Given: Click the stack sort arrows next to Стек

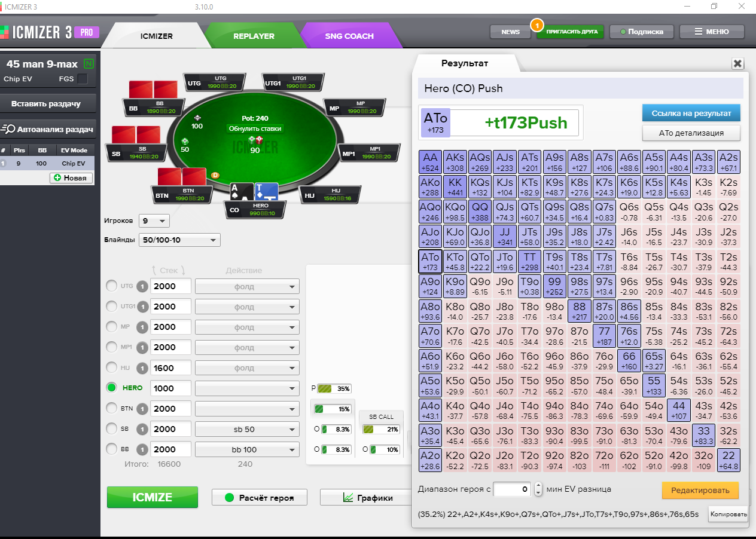Looking at the screenshot, I should pyautogui.click(x=170, y=270).
